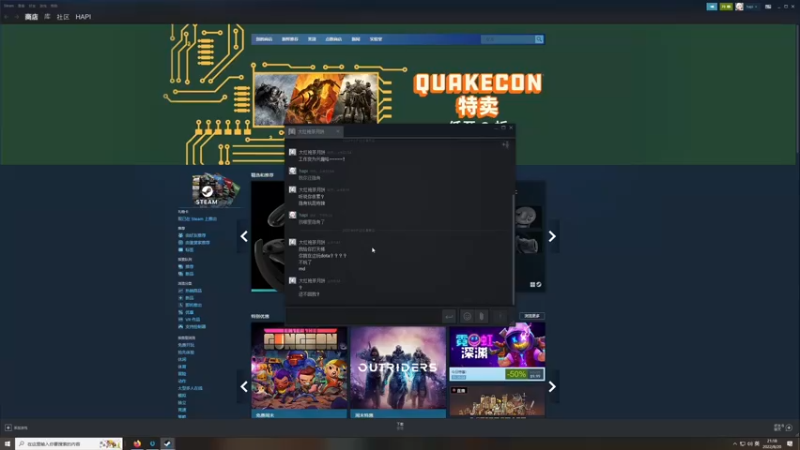Expand the account name dropdown at top right
The image size is (800, 450).
tap(752, 7)
